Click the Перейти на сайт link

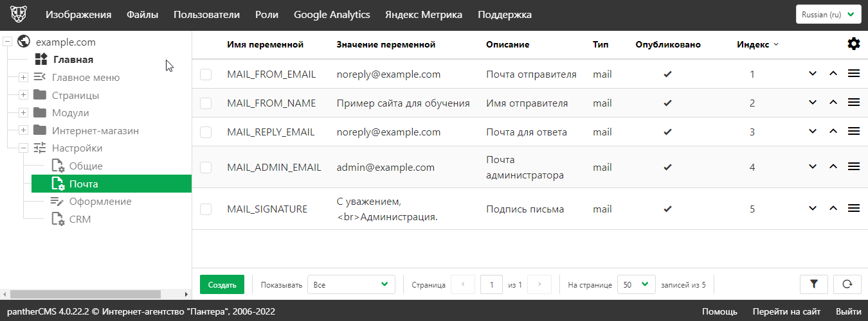pos(786,311)
